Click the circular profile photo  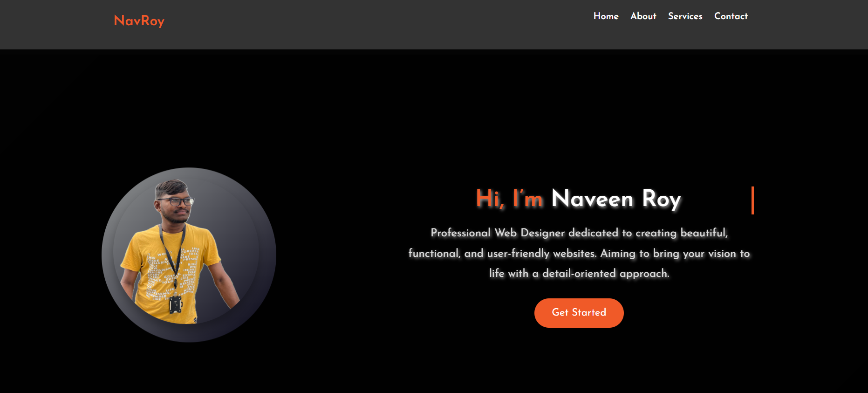coord(189,255)
